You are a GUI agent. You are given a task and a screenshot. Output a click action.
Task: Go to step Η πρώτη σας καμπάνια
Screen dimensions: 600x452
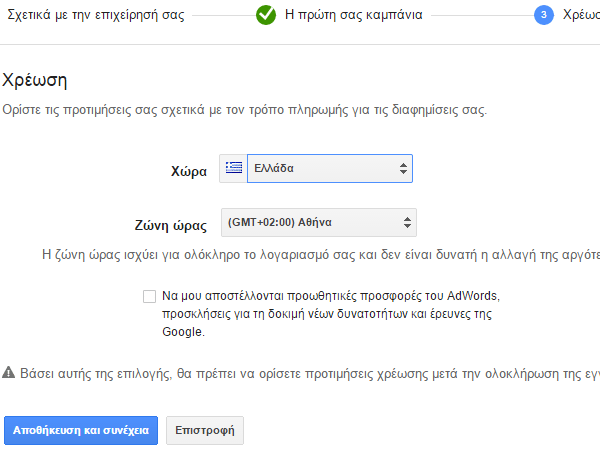tap(354, 15)
